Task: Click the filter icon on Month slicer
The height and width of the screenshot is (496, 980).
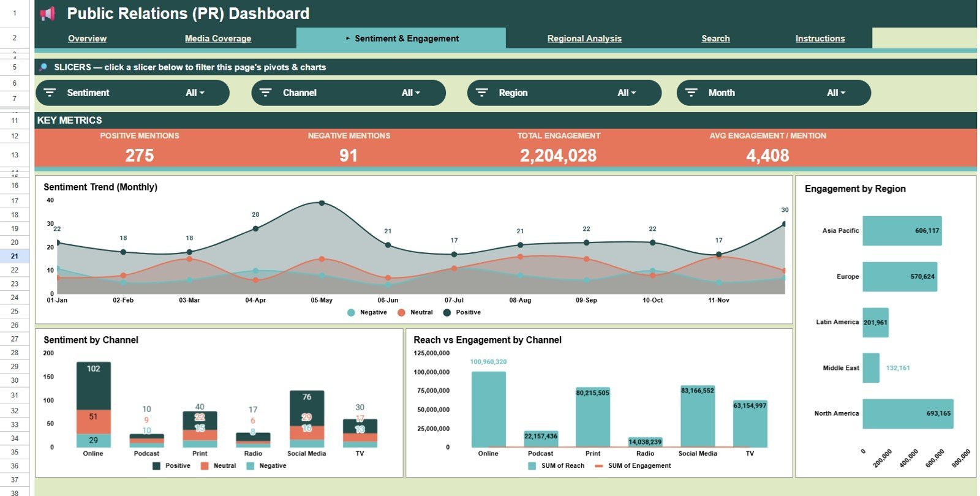Action: point(692,92)
